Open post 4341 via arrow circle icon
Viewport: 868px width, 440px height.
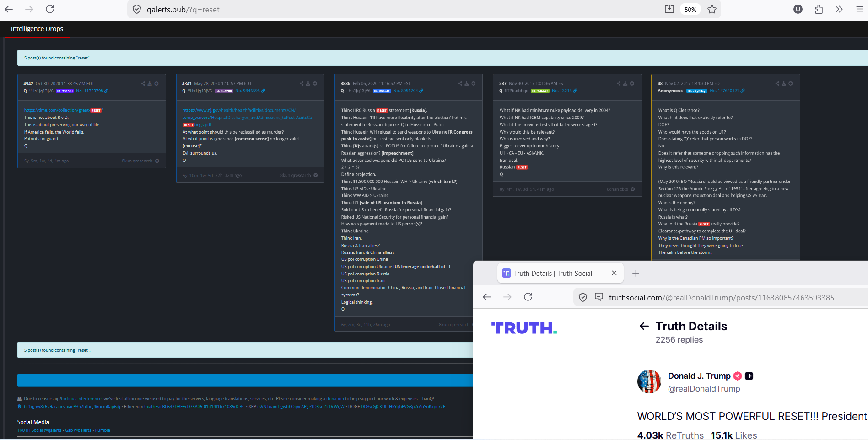pos(315,84)
